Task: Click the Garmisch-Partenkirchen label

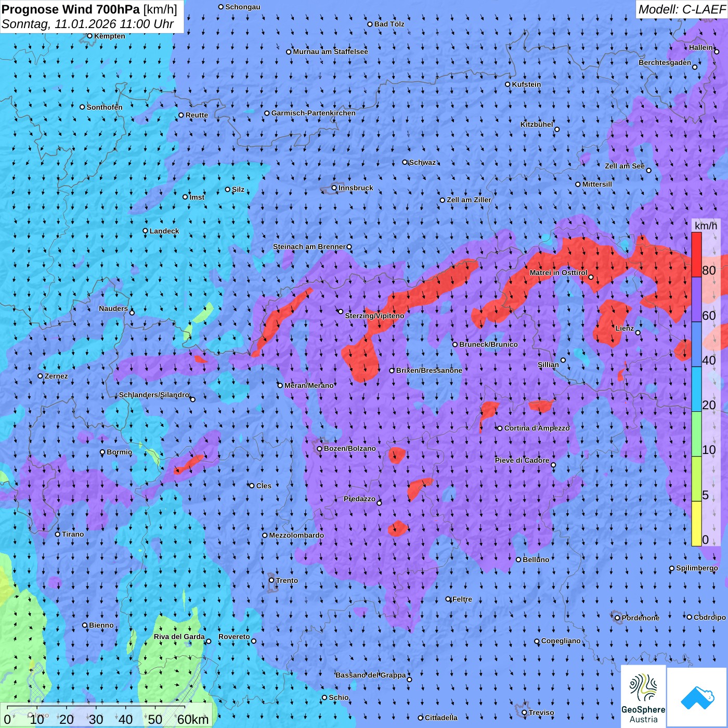Action: [314, 113]
